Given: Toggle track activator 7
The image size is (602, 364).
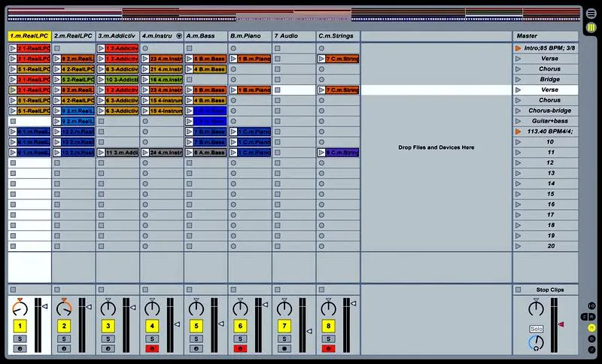Looking at the screenshot, I should pyautogui.click(x=284, y=326).
